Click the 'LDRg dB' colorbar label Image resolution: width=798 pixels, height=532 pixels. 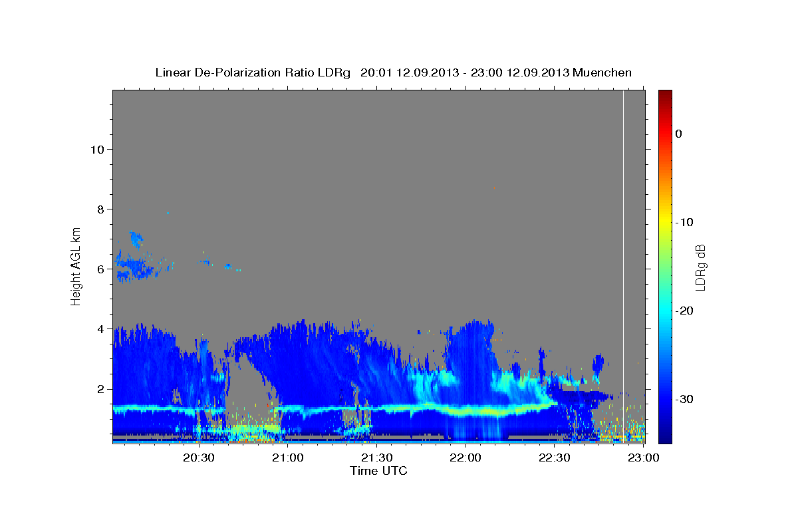click(x=700, y=267)
